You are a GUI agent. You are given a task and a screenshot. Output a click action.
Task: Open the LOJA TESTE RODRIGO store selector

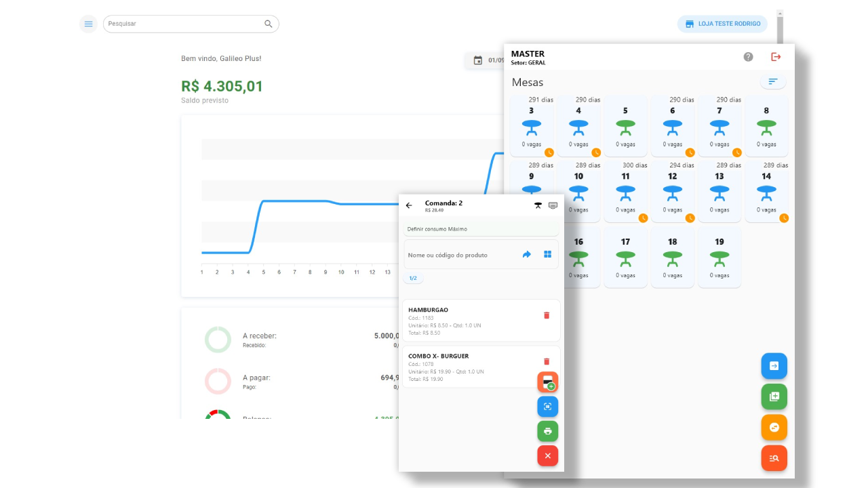click(x=722, y=24)
